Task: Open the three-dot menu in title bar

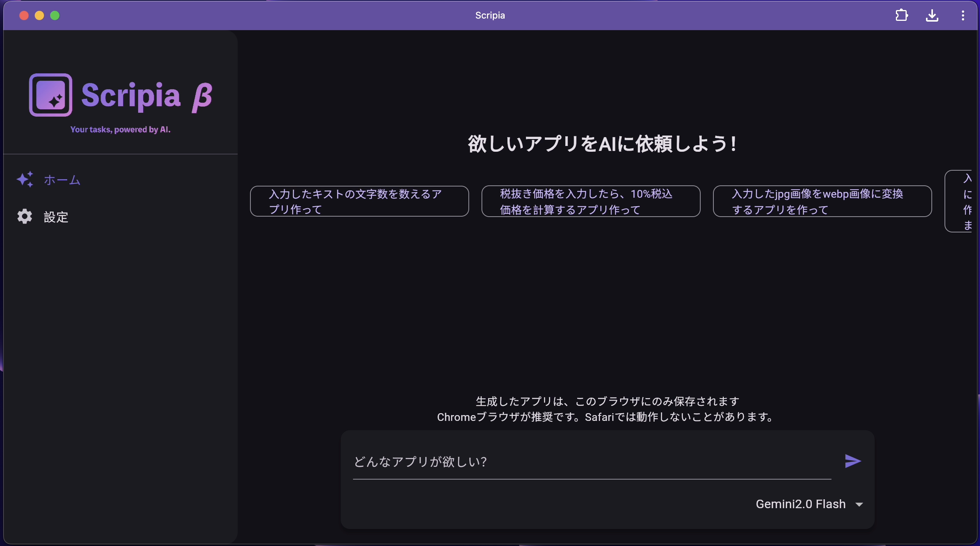Action: coord(963,15)
